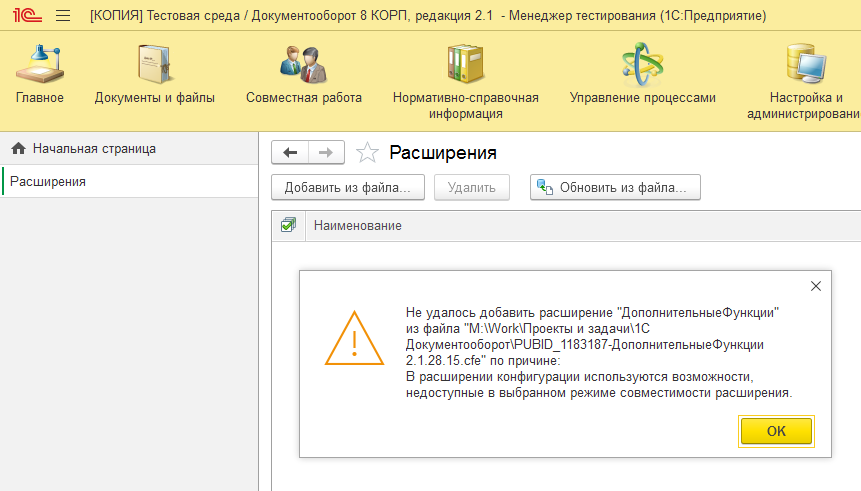Screen dimensions: 861x491
Task: Open Нормативно-справочная информация section
Action: (x=466, y=82)
